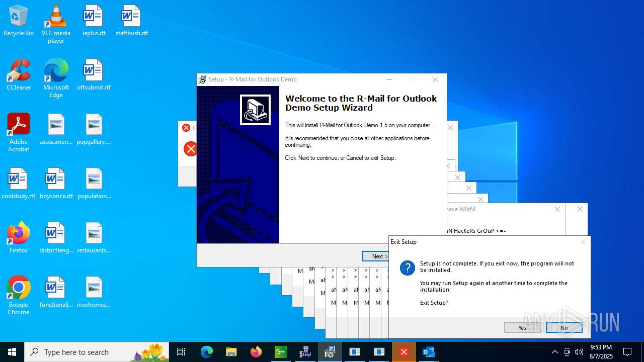Open the clock showing 9:53 PM

(601, 352)
